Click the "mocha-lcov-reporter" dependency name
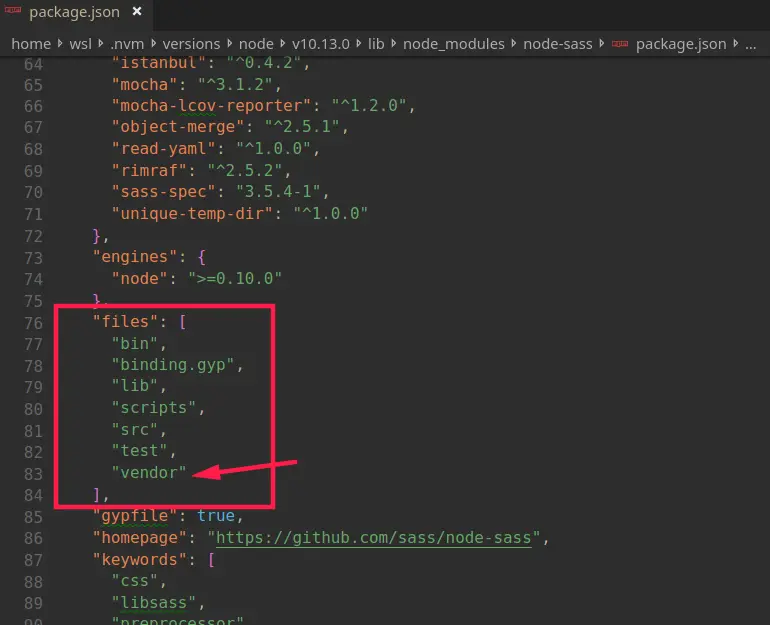The image size is (770, 625). click(x=212, y=106)
